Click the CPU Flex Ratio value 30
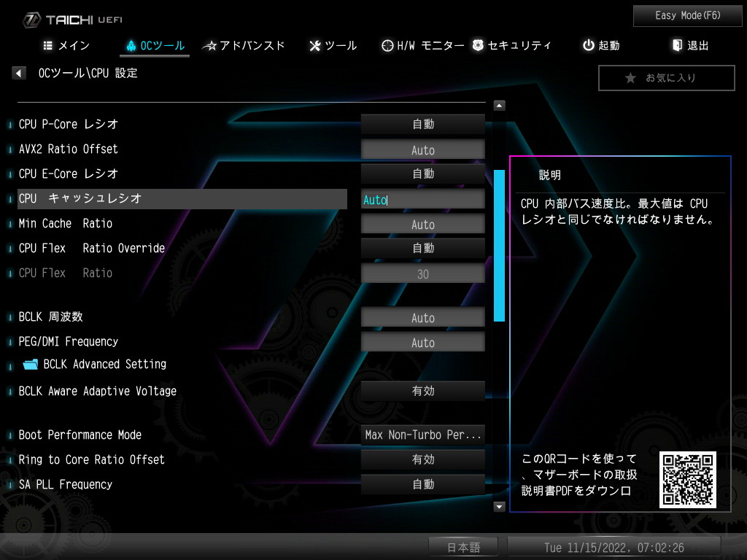Viewport: 747px width, 560px height. point(422,273)
